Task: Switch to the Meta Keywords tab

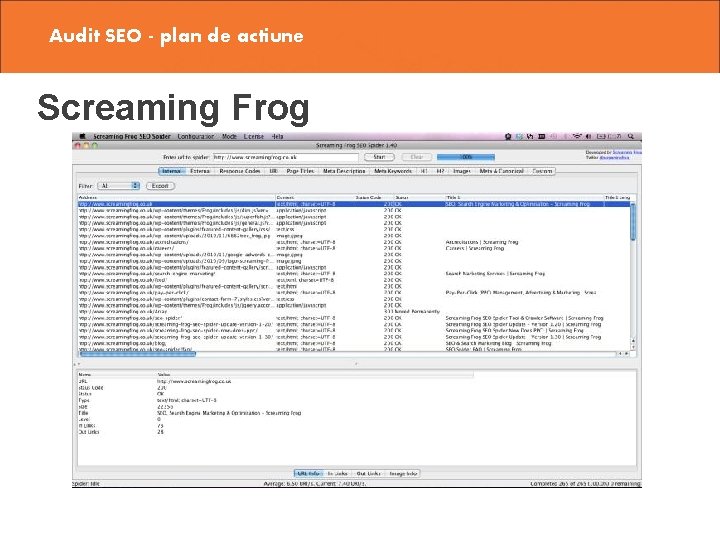Action: pos(393,171)
